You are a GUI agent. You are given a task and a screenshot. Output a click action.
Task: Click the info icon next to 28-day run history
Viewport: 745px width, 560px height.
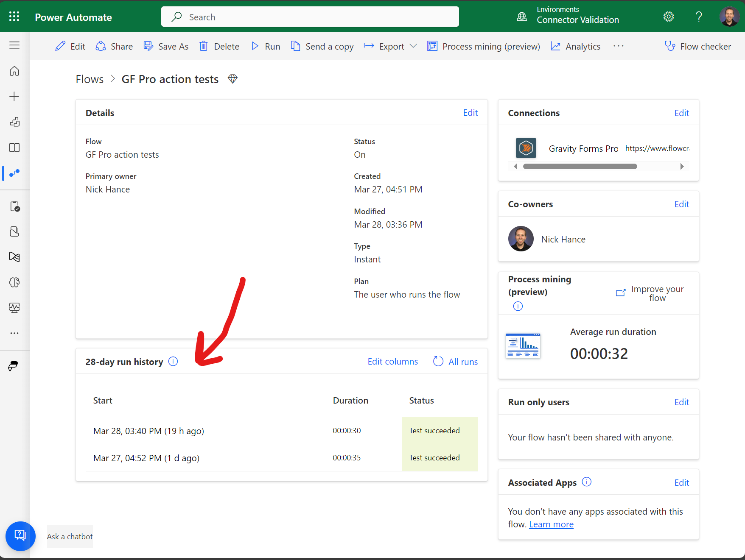(x=173, y=361)
